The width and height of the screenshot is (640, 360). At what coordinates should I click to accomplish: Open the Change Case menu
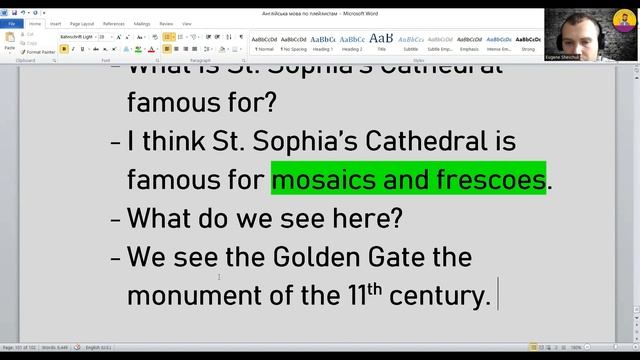pyautogui.click(x=140, y=37)
